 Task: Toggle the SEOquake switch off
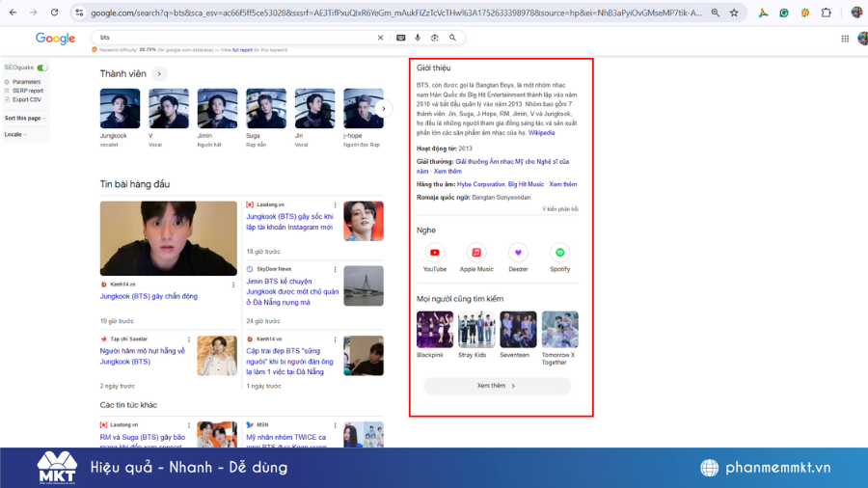tap(42, 68)
